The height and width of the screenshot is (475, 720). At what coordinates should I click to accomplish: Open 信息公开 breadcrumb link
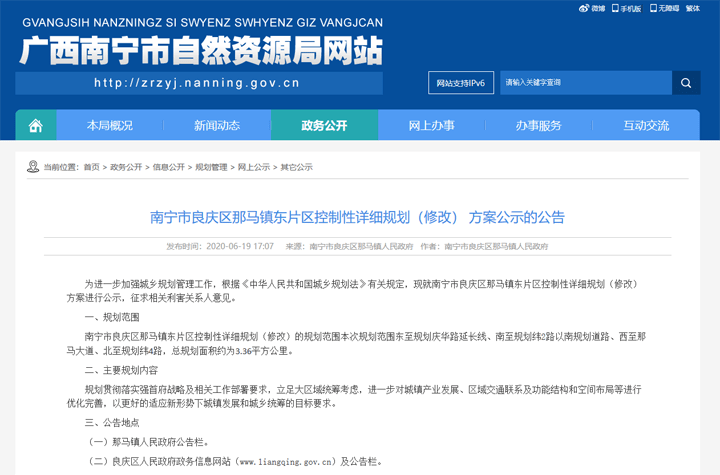click(169, 167)
